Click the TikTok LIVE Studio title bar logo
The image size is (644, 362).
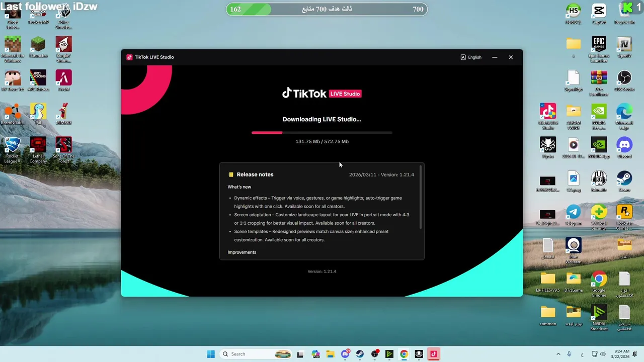129,57
